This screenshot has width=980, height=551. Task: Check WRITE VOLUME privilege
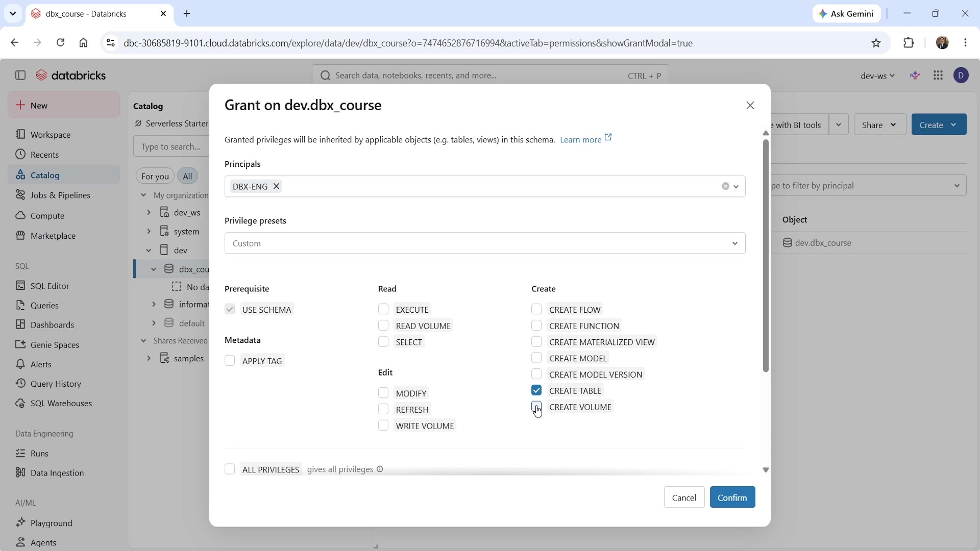tap(383, 425)
